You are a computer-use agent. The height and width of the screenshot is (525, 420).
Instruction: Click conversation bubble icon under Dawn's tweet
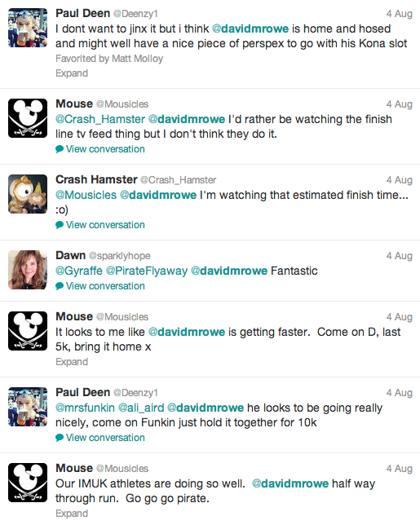coord(60,286)
